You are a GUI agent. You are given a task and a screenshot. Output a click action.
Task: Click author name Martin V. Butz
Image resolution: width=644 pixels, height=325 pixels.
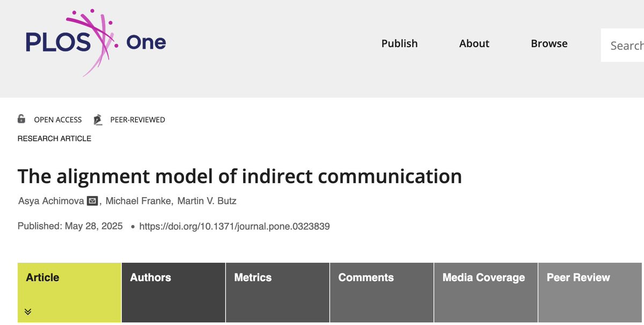tap(206, 201)
